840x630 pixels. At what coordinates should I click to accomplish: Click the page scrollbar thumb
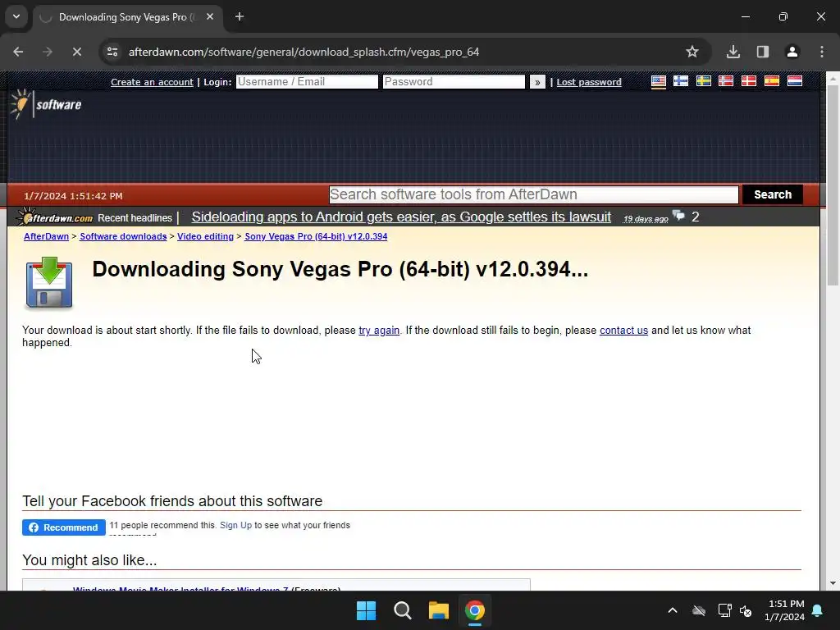[833, 185]
